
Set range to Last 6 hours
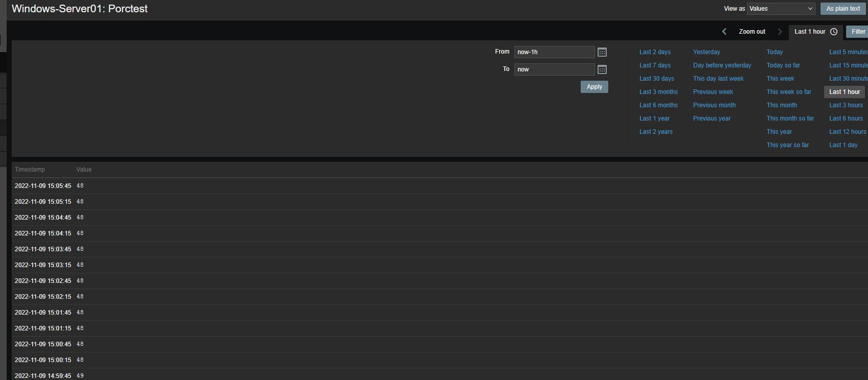pos(846,118)
